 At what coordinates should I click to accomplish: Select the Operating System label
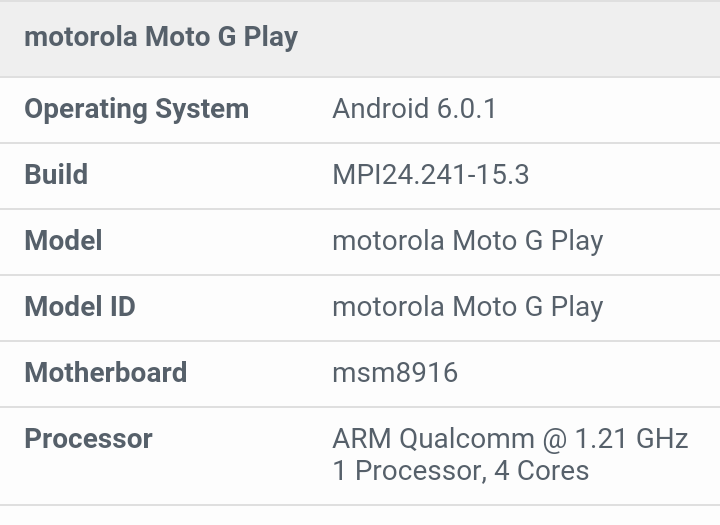click(136, 109)
